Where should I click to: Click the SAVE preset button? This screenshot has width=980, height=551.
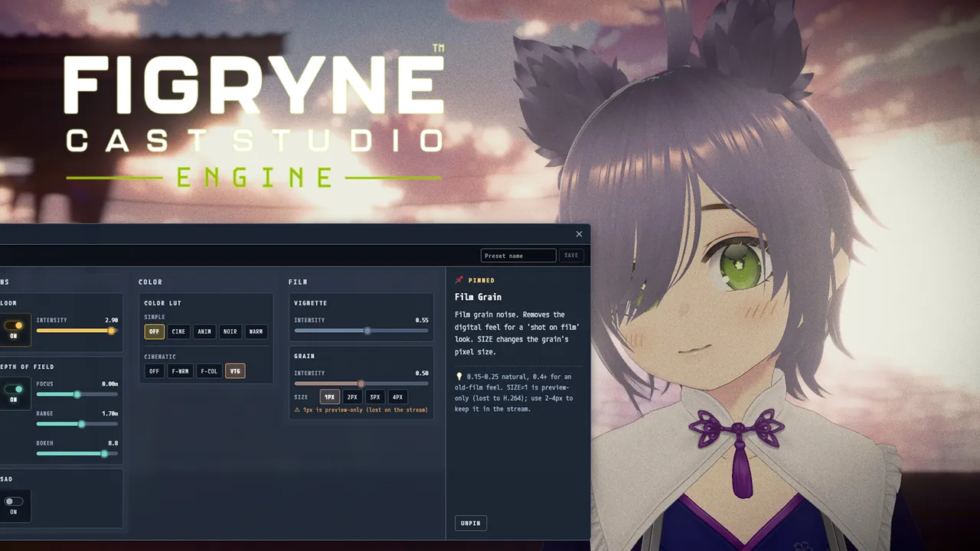pyautogui.click(x=571, y=256)
